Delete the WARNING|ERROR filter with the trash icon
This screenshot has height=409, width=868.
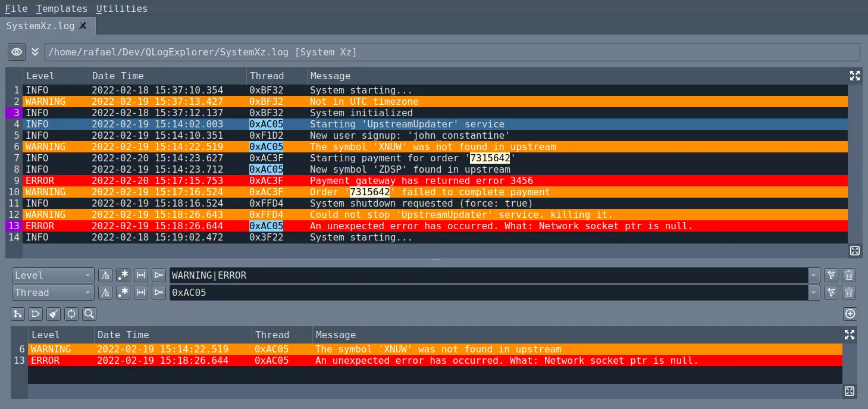pos(850,275)
